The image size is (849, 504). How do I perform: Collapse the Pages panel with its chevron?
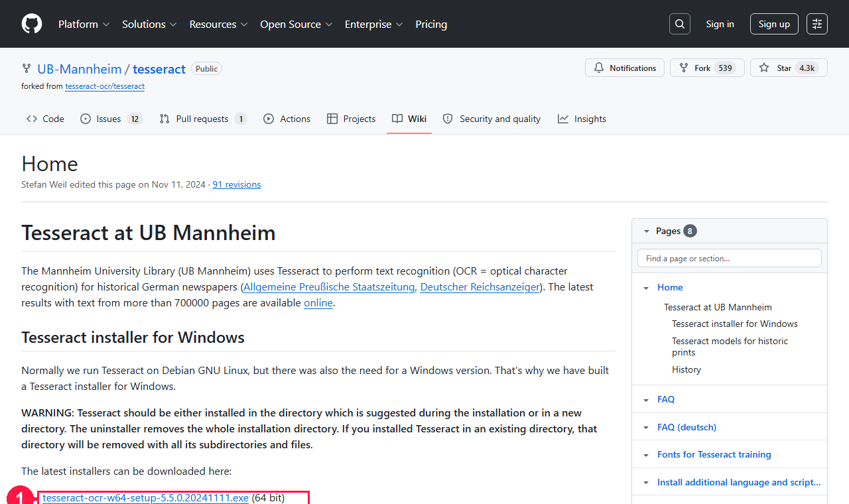[x=647, y=230]
